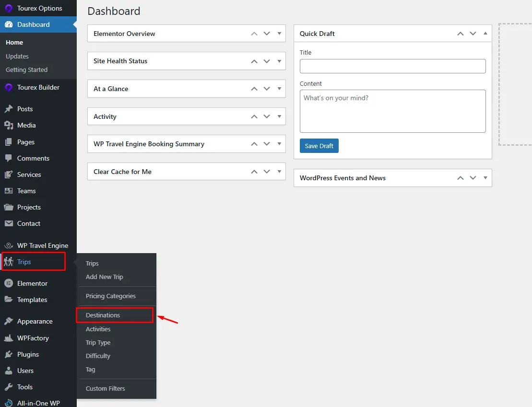Click the Contact envelope icon
This screenshot has width=532, height=407.
click(9, 223)
